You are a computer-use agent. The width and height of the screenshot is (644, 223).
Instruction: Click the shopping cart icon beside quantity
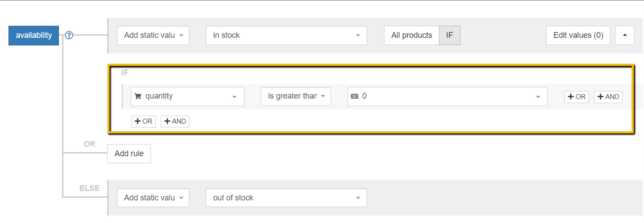pyautogui.click(x=138, y=96)
